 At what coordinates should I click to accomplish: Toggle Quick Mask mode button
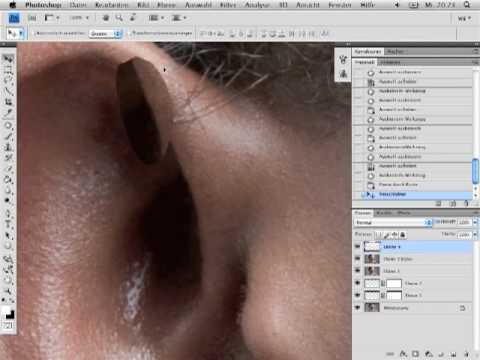click(x=8, y=325)
